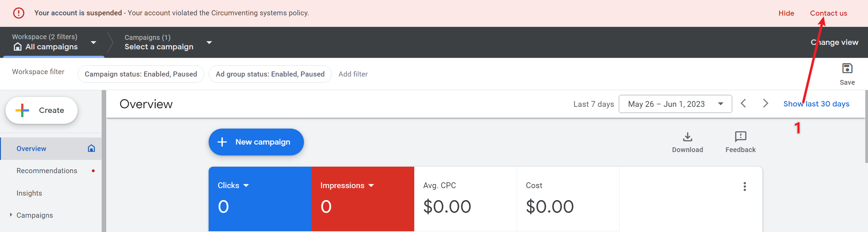Screen dimensions: 868x232
Task: Click the colorful plus Create icon
Action: (x=22, y=110)
